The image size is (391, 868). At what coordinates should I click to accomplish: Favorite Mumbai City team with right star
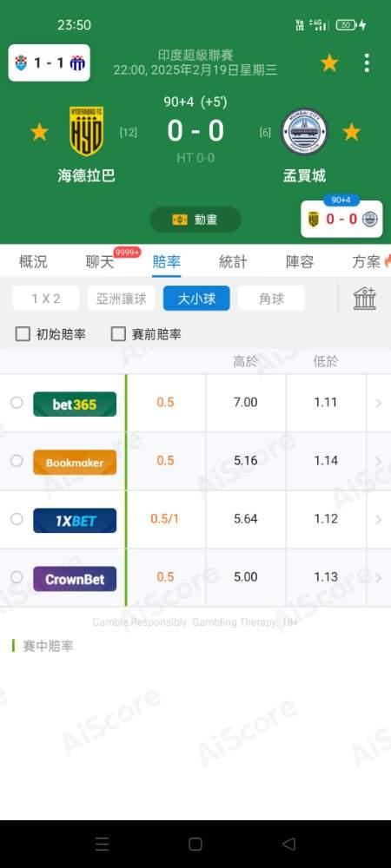pos(351,132)
